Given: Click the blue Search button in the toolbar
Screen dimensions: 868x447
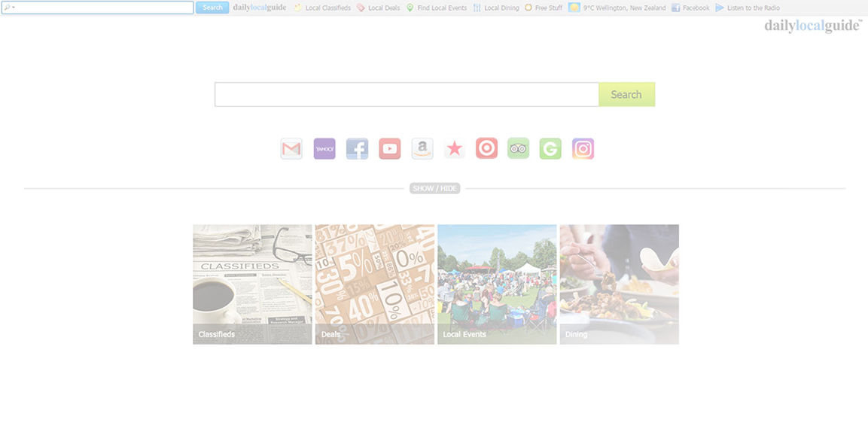Looking at the screenshot, I should [212, 8].
